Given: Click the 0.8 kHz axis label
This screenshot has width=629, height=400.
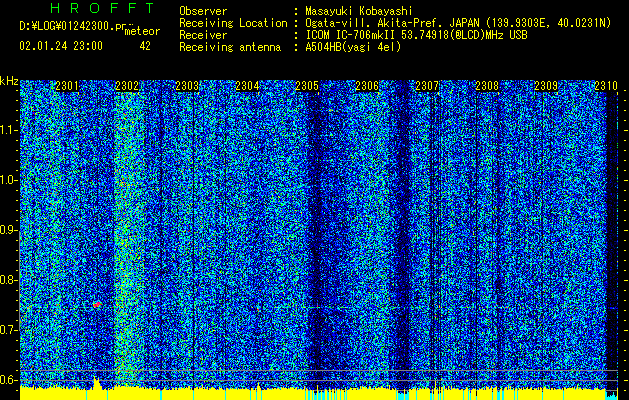Looking at the screenshot, I should [x=9, y=280].
